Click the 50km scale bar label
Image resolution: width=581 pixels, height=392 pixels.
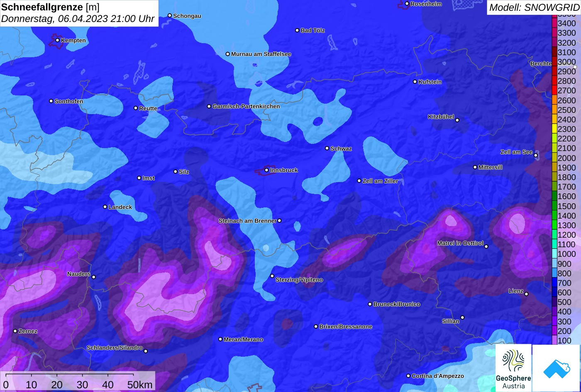[x=140, y=385]
